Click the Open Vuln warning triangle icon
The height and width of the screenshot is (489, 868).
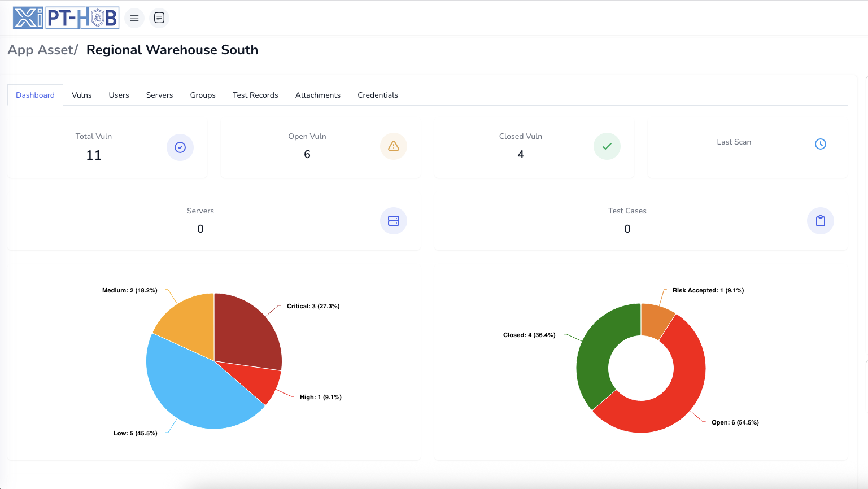pyautogui.click(x=394, y=146)
